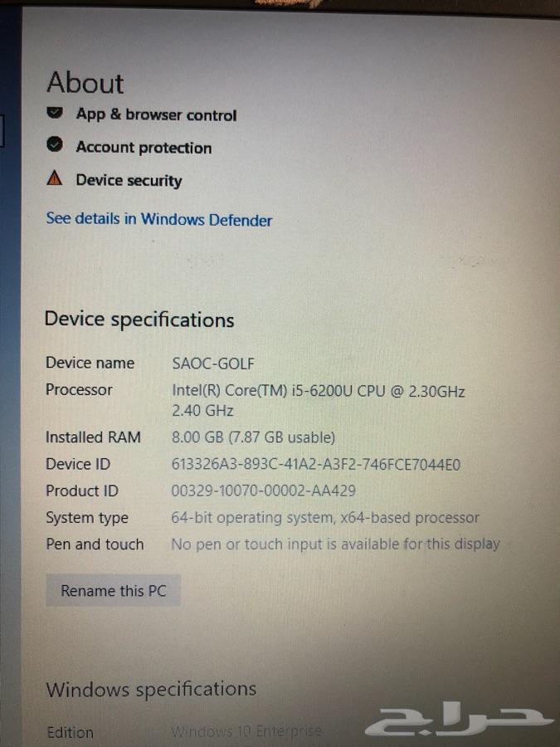Click the Device security warning triangle icon
The width and height of the screenshot is (560, 747).
tap(55, 178)
